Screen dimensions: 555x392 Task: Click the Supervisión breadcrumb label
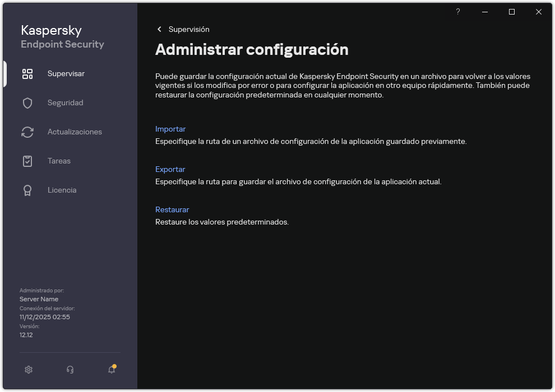click(x=189, y=29)
